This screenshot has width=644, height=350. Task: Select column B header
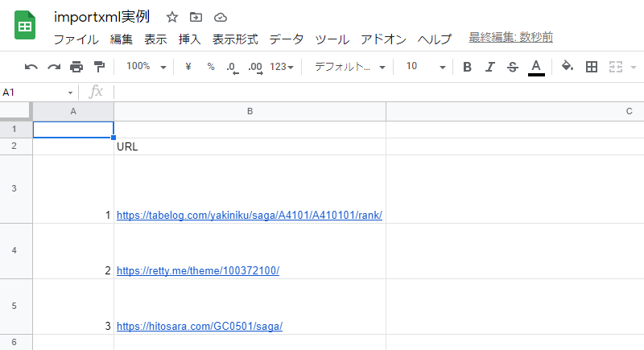coord(250,111)
